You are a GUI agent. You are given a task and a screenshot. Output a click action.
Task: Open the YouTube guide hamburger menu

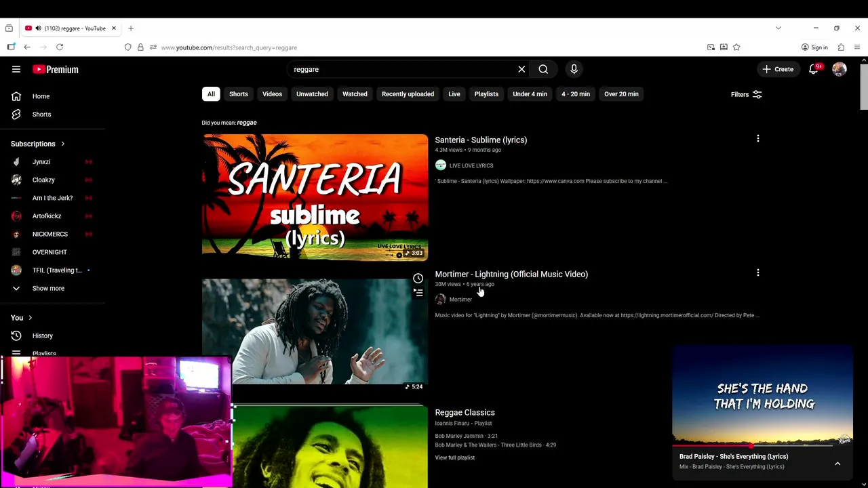(x=16, y=69)
